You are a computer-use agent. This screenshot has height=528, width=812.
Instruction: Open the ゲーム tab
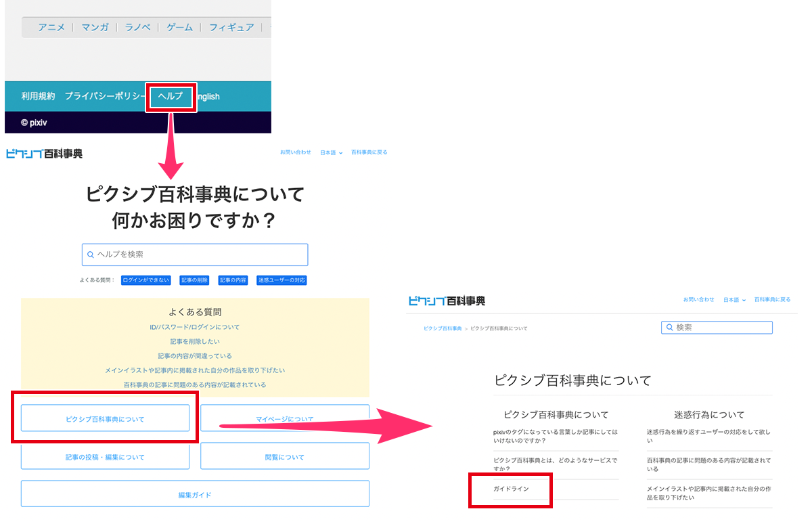pyautogui.click(x=179, y=27)
